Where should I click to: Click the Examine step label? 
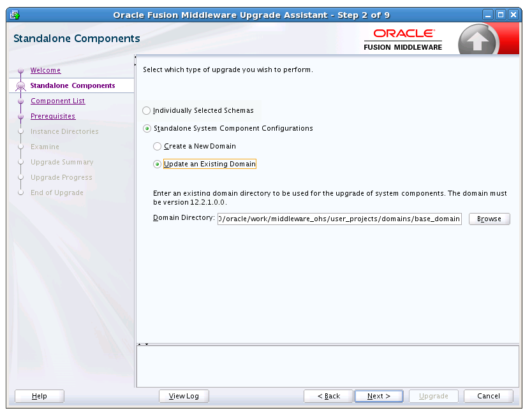tap(45, 147)
